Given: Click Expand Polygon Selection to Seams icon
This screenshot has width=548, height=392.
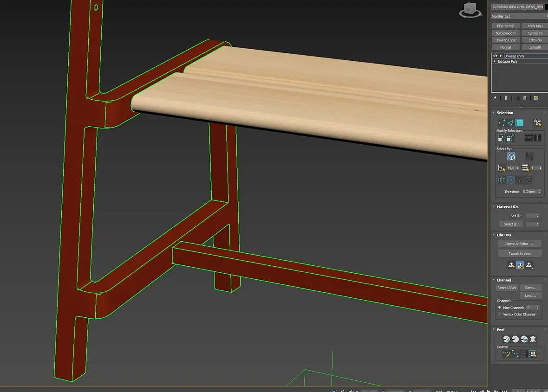Looking at the screenshot, I should click(533, 354).
